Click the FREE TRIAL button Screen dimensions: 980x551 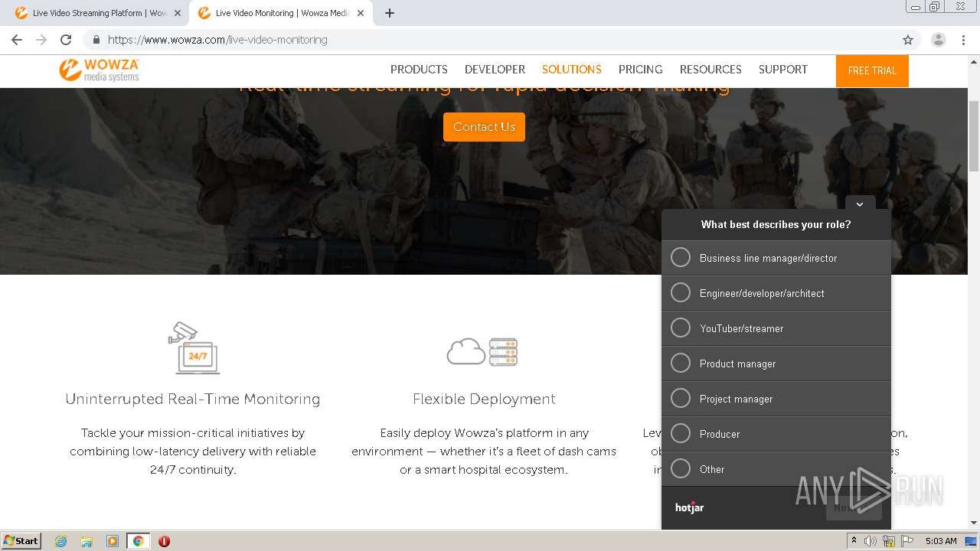pos(872,70)
